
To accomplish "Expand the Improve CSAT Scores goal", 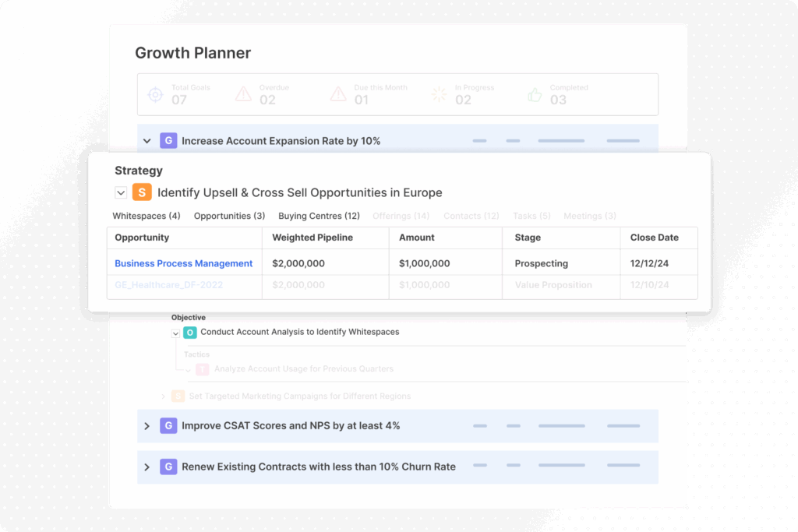I will pyautogui.click(x=147, y=426).
